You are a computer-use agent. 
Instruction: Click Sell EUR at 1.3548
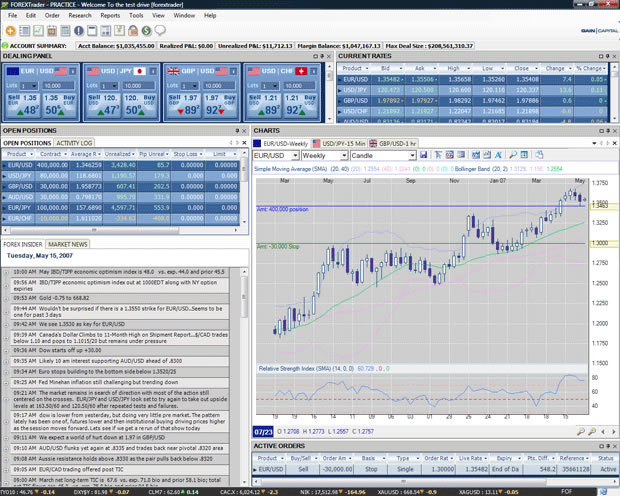pos(23,104)
